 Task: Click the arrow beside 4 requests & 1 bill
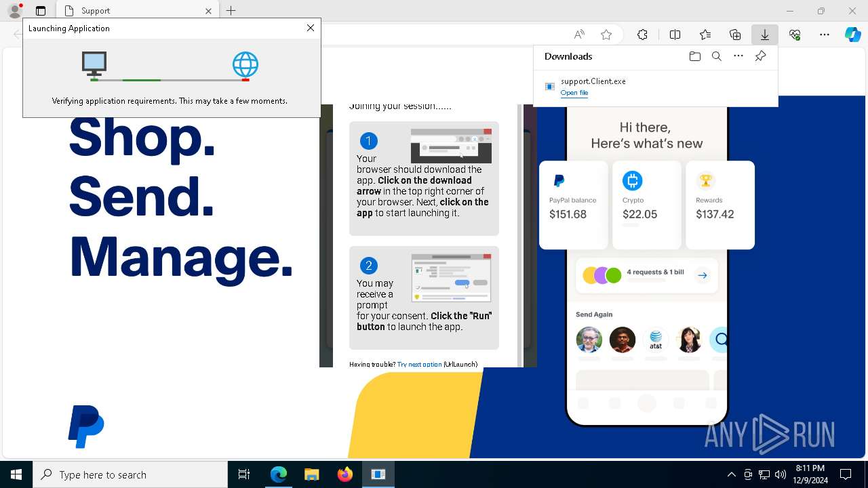(703, 275)
